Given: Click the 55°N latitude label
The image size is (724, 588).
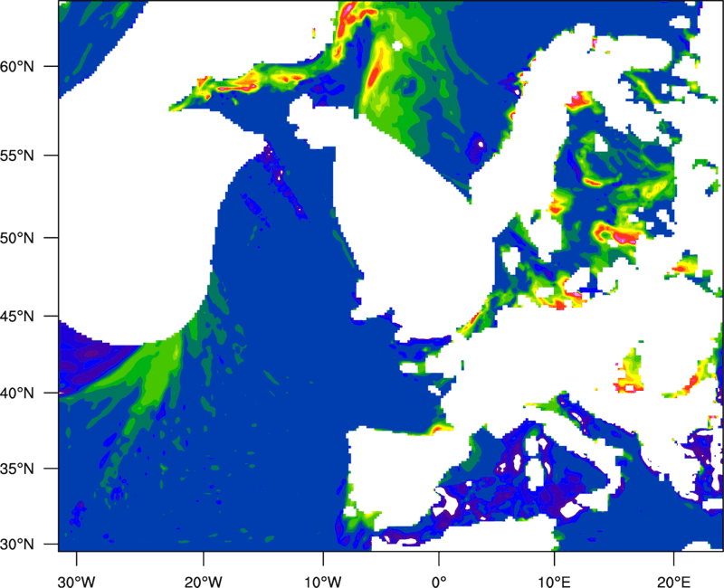Looking at the screenshot, I should (17, 156).
